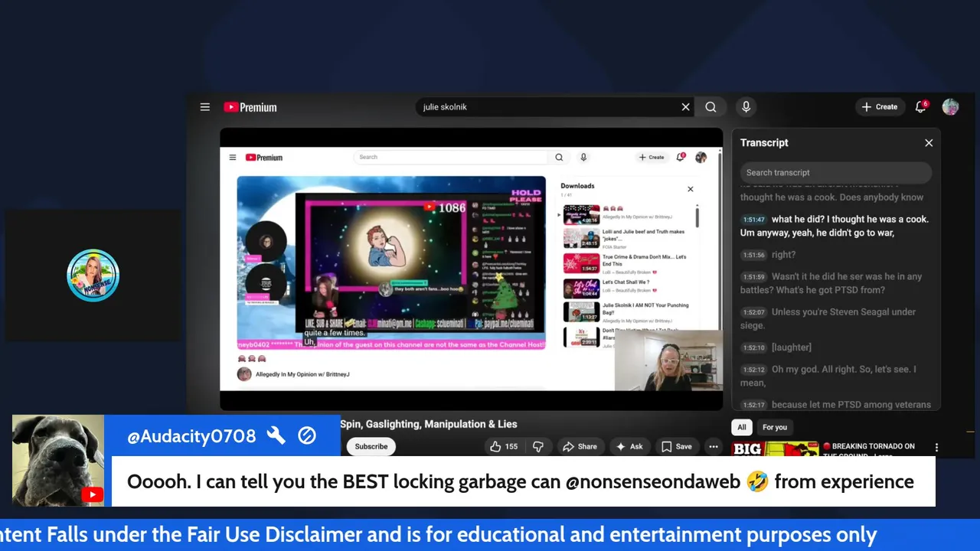
Task: Click the Downloads list scrollbar in the video
Action: 697,217
